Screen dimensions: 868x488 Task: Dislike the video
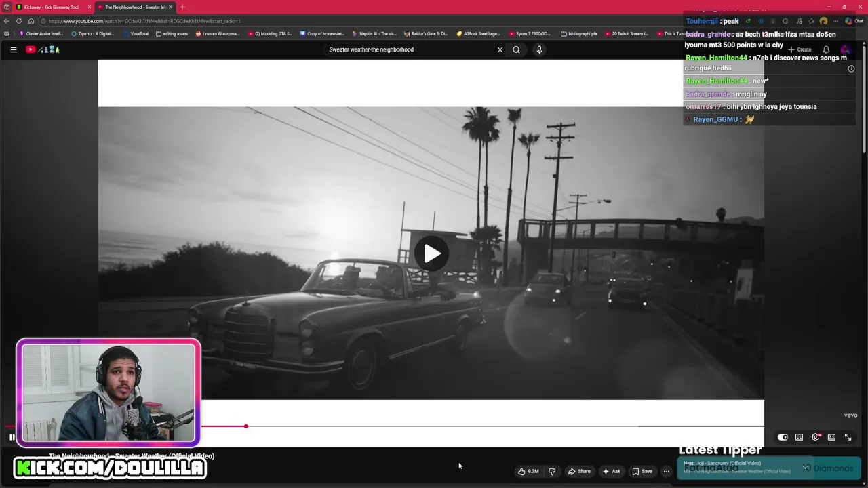[x=552, y=471]
